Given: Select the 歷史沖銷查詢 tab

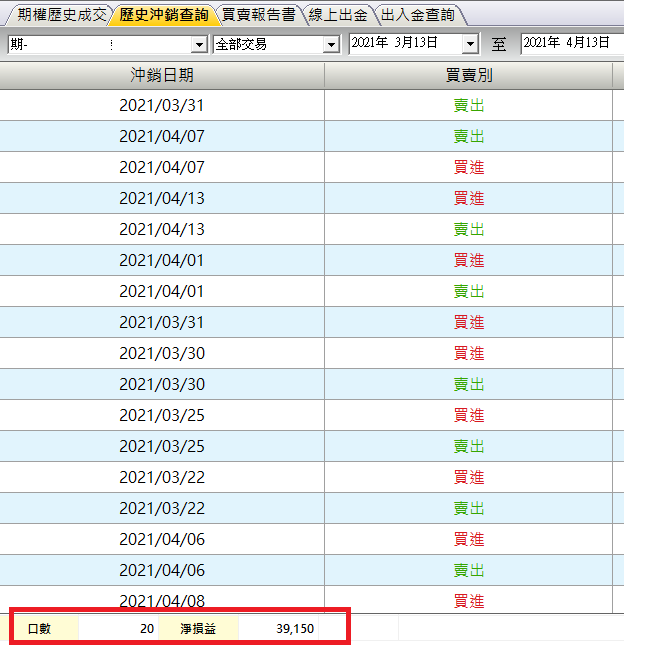Looking at the screenshot, I should point(164,15).
